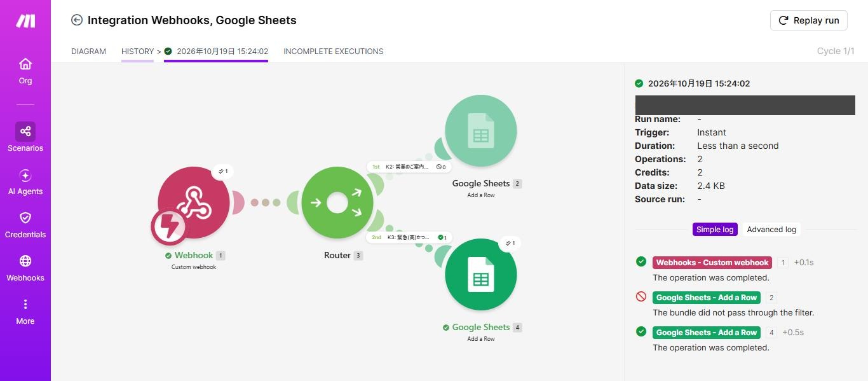Screen dimensions: 868x381
Task: Open AI Agents from the sidebar
Action: 25,182
